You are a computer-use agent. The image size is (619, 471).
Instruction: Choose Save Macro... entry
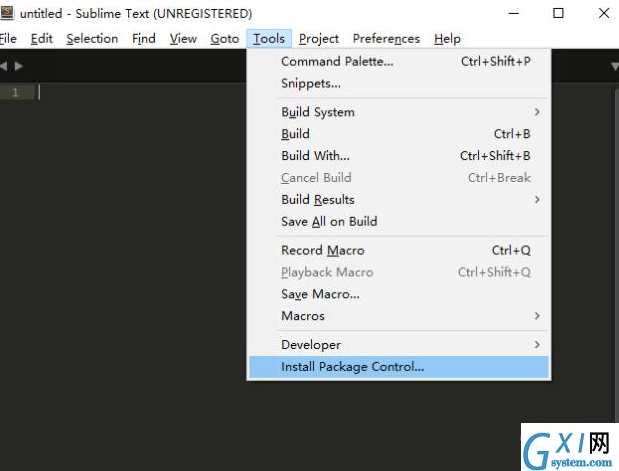coord(399,294)
